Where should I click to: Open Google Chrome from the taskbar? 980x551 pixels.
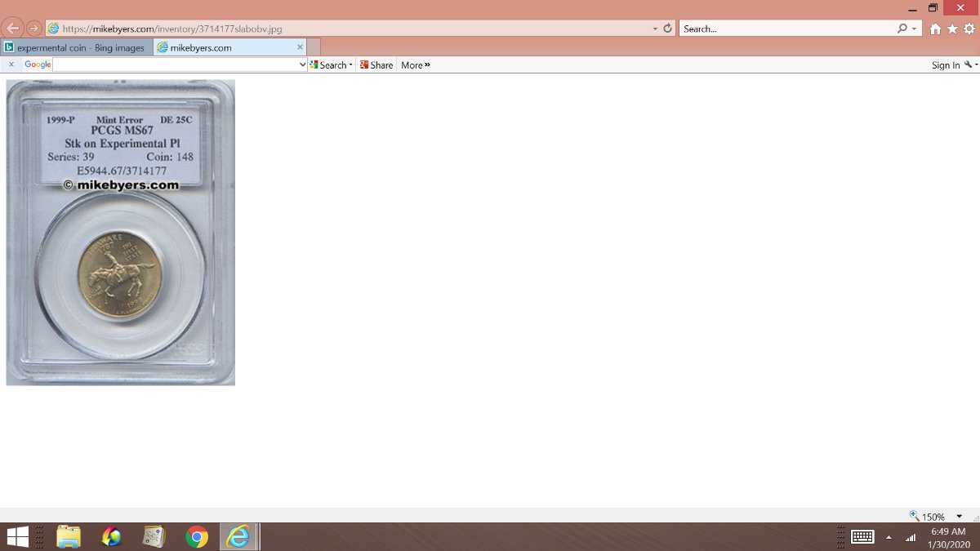196,536
